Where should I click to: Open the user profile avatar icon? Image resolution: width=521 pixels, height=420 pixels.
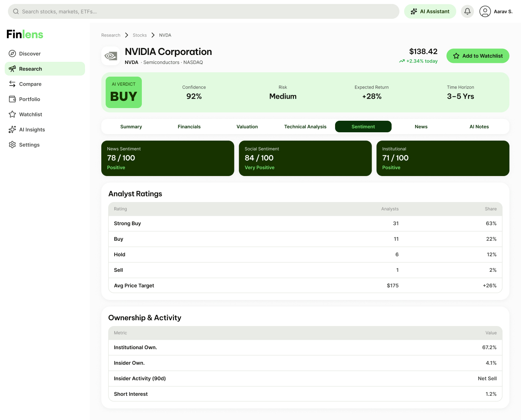(485, 12)
